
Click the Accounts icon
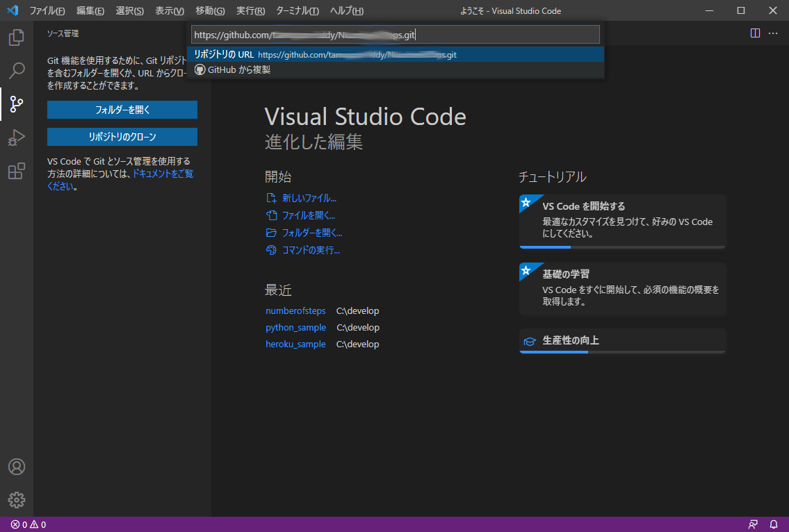click(17, 467)
